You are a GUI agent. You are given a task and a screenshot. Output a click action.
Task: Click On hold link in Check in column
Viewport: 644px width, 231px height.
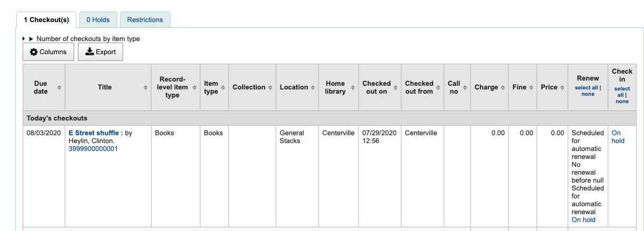click(x=618, y=137)
